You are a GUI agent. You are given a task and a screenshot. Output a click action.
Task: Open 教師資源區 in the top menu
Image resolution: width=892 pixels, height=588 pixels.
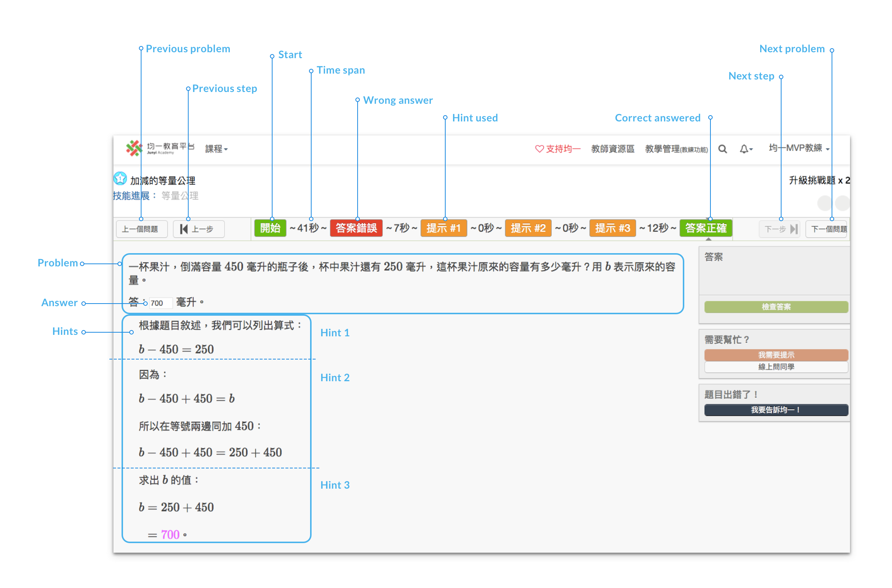click(612, 149)
